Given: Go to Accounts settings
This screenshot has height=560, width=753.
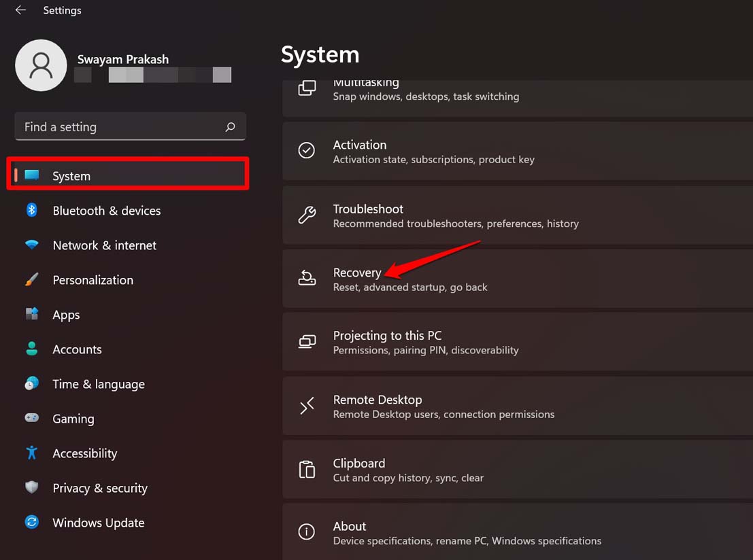Looking at the screenshot, I should point(77,349).
